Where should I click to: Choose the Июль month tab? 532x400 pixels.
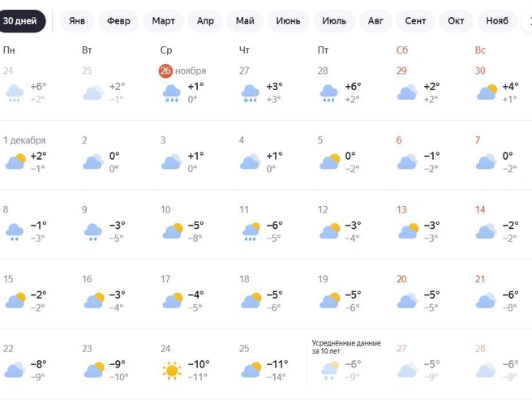coord(333,21)
